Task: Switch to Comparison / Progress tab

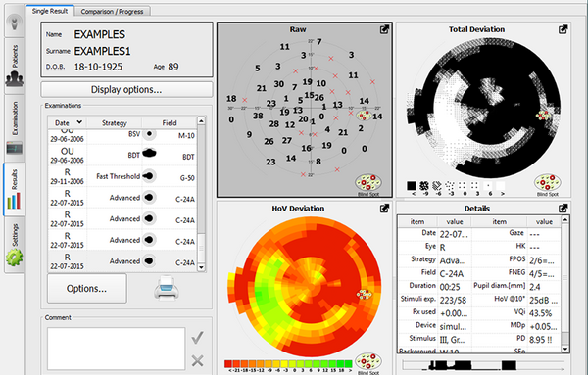Action: coord(112,11)
